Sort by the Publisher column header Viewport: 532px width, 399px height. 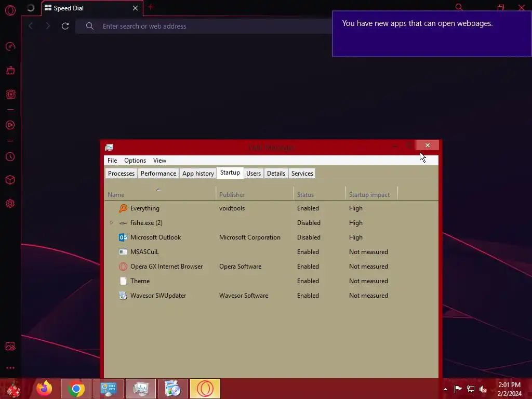[x=255, y=194]
